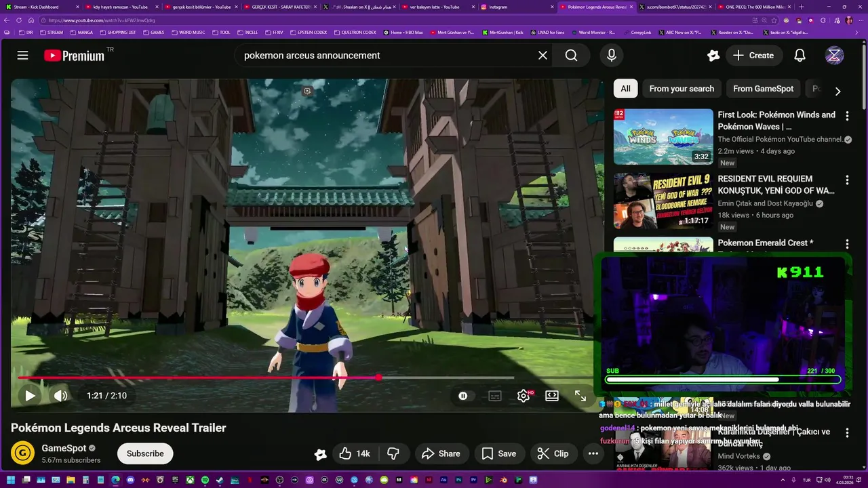Screen dimensions: 868x488
Task: Open a new browser tab
Action: [x=802, y=7]
